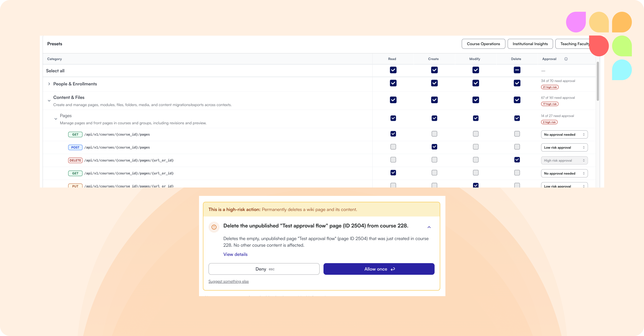The height and width of the screenshot is (336, 644).
Task: Uncheck Create for POST pages endpoint
Action: pos(434,147)
